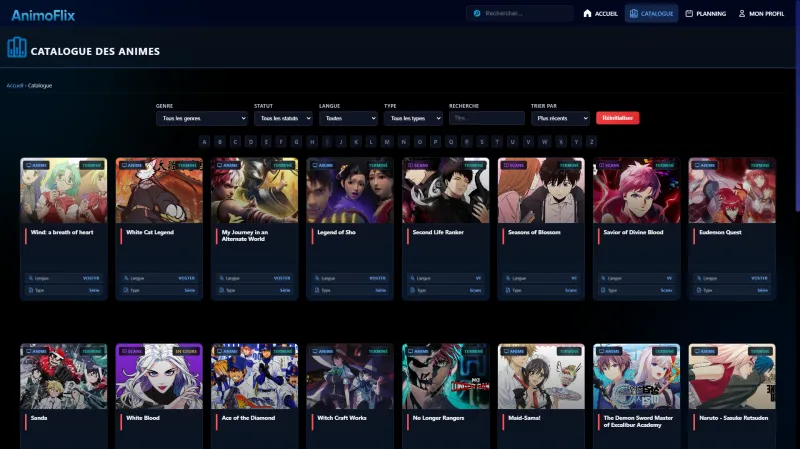Open the Planning calendar page

[706, 13]
